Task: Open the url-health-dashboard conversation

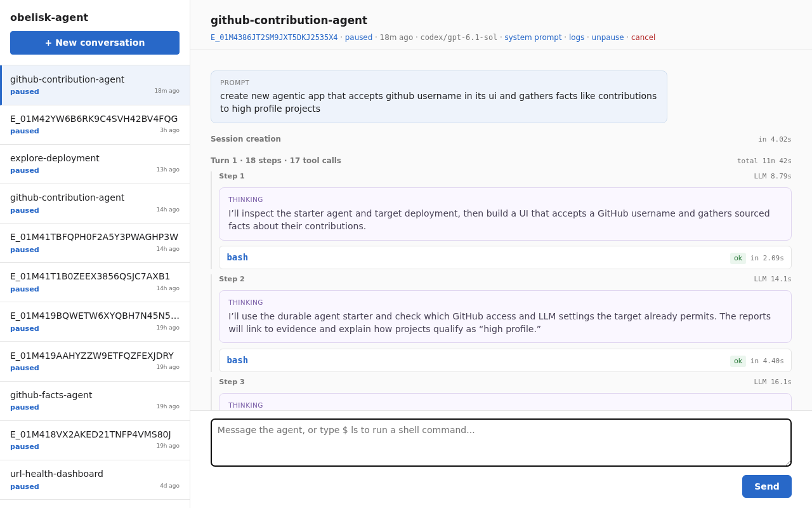Action: pos(95,479)
